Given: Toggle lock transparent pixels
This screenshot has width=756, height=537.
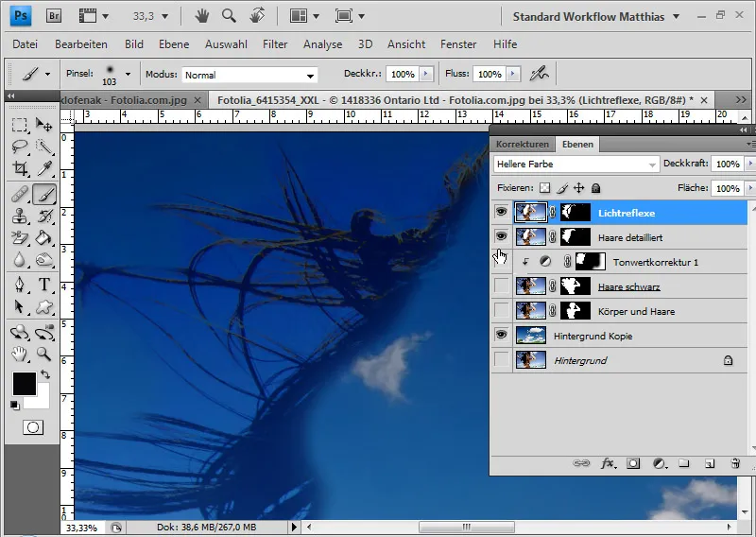Looking at the screenshot, I should pyautogui.click(x=545, y=188).
